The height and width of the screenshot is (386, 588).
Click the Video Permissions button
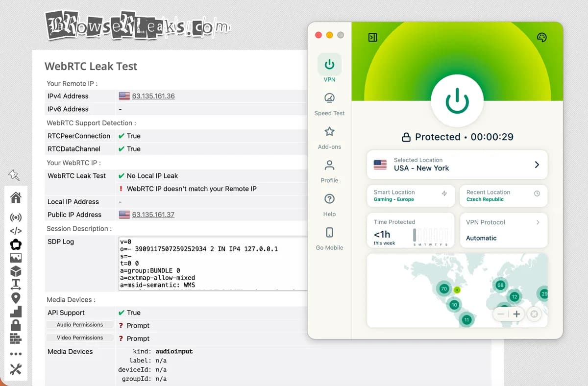coord(80,338)
